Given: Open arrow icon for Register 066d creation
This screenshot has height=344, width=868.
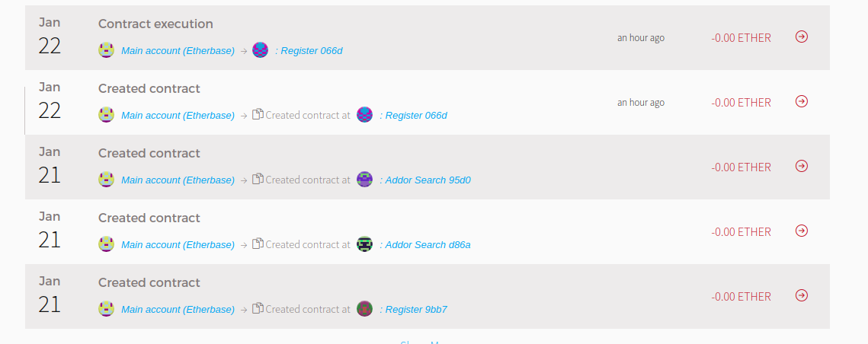Looking at the screenshot, I should tap(802, 101).
